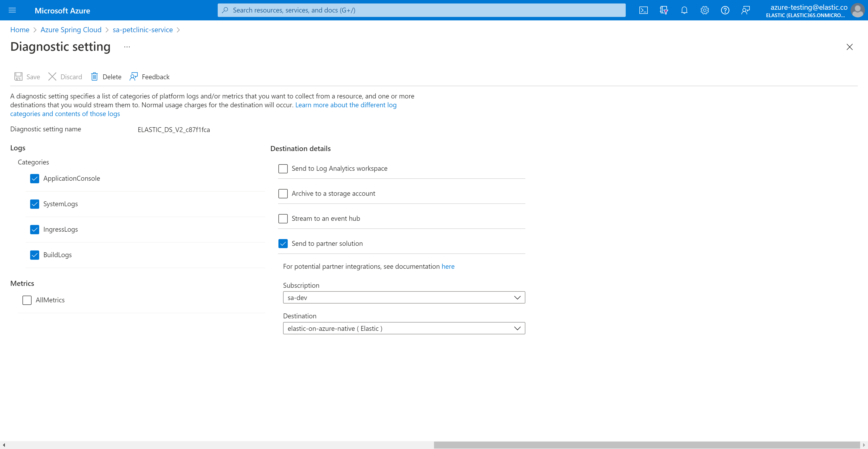Click the setting name ELASTIC_DS_V2_c87f1fca
The width and height of the screenshot is (868, 449).
pos(174,130)
